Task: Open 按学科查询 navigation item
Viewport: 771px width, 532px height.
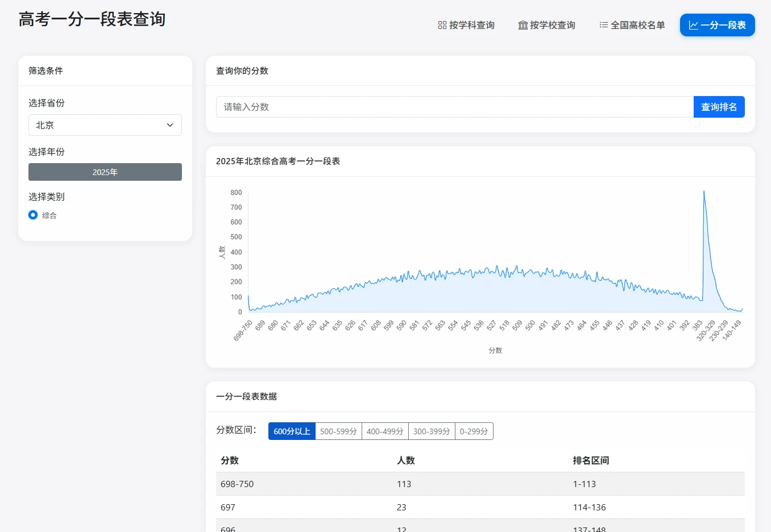Action: (466, 25)
